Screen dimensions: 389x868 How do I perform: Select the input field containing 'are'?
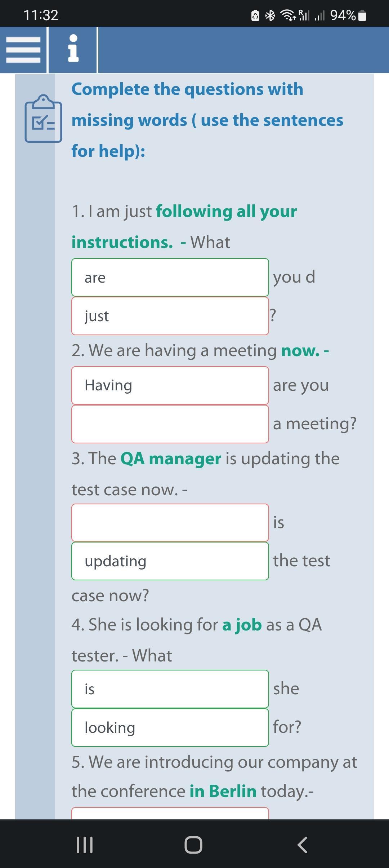pyautogui.click(x=170, y=278)
